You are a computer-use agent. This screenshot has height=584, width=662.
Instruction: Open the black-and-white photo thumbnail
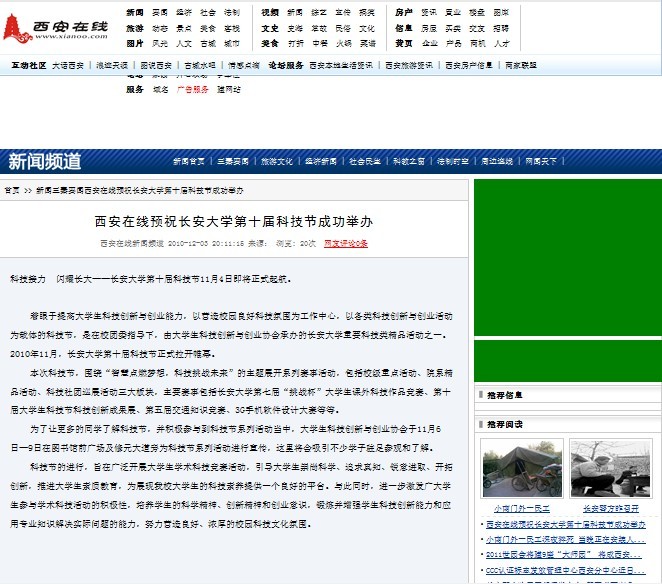(610, 469)
